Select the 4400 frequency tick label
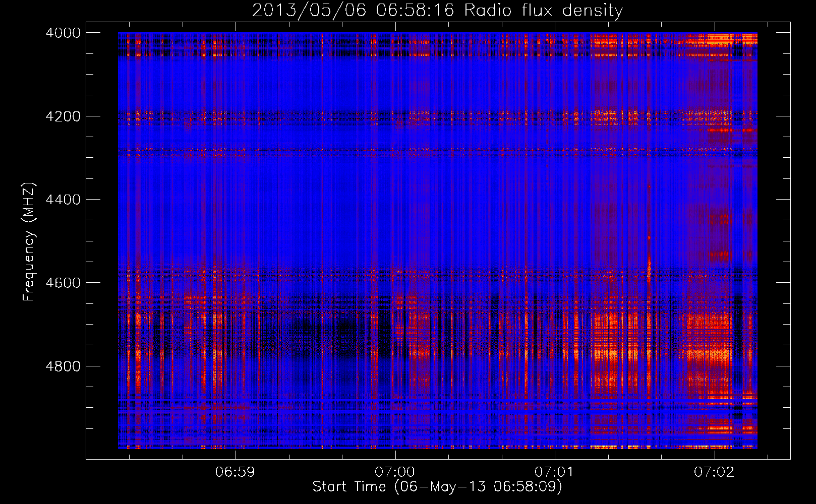This screenshot has height=504, width=816. click(x=63, y=200)
